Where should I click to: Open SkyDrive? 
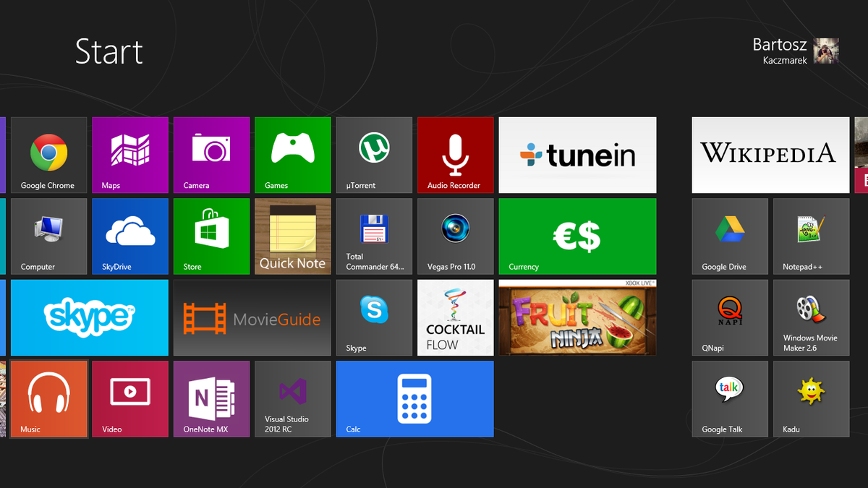click(130, 236)
